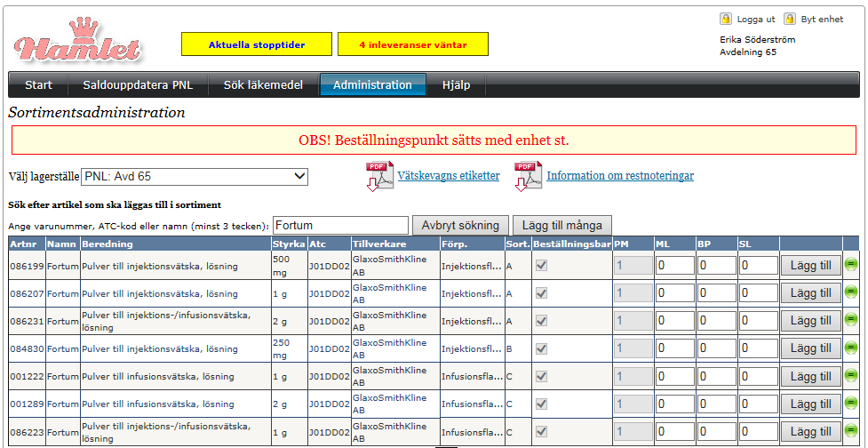Click article number 086199

28,267
